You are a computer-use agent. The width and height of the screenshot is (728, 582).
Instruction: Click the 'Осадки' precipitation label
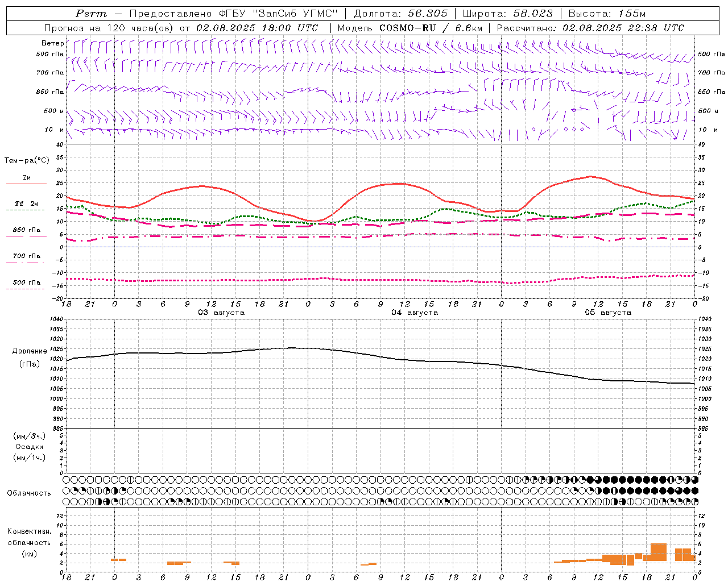tap(30, 447)
